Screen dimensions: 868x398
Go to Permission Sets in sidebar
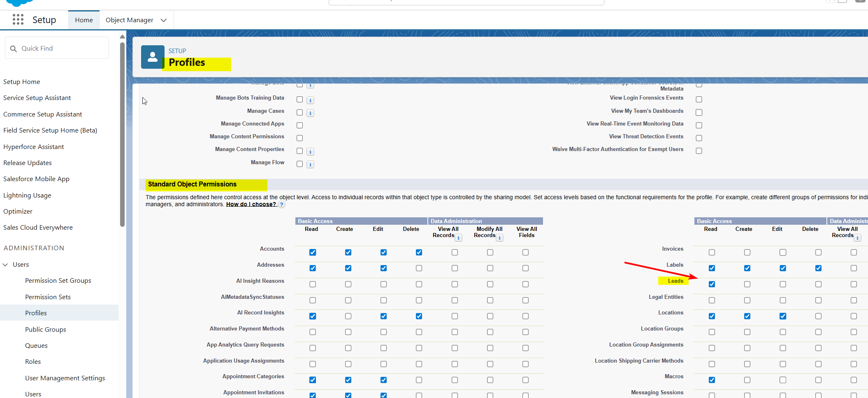48,297
